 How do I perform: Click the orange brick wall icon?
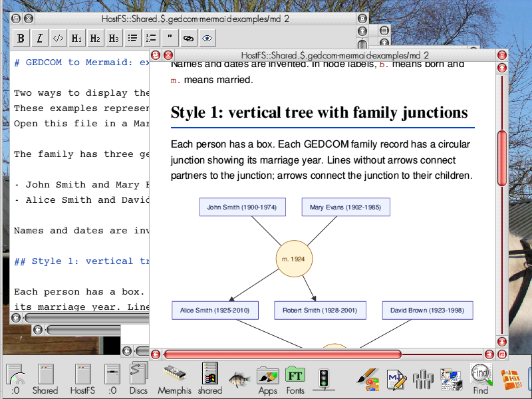pos(511,380)
